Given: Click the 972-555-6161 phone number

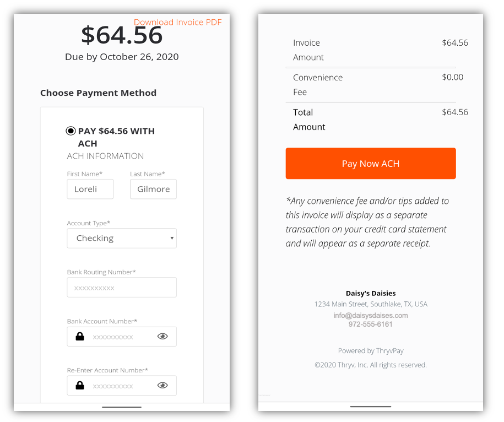Looking at the screenshot, I should (371, 324).
